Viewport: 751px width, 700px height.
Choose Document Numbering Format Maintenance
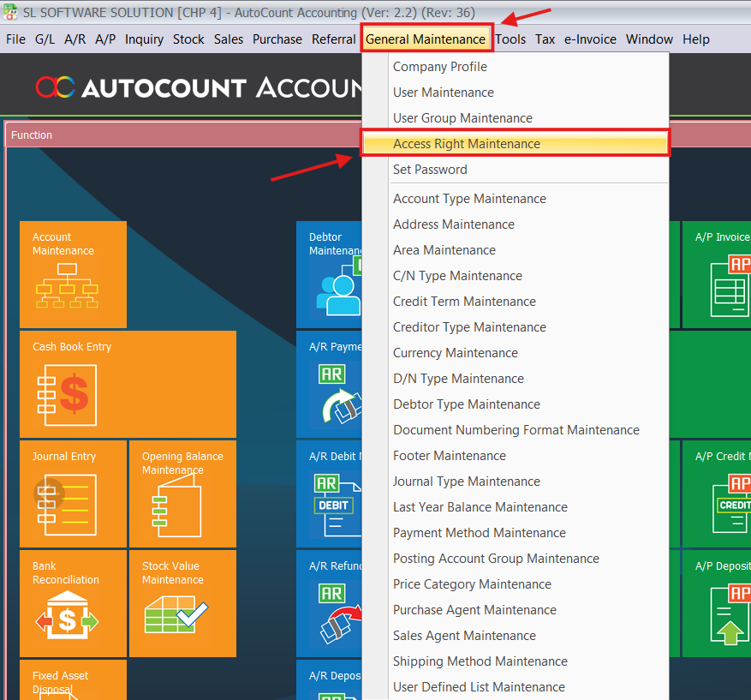click(x=516, y=430)
